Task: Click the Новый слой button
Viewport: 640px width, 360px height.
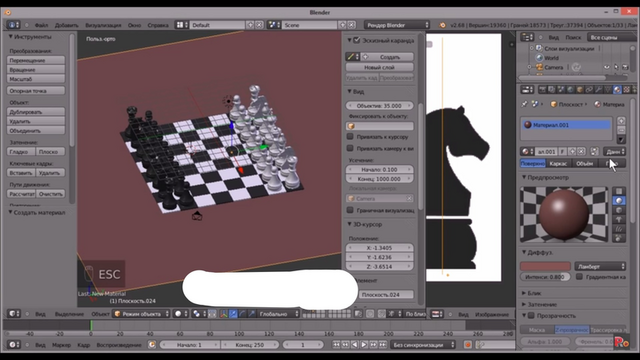Action: coord(380,67)
